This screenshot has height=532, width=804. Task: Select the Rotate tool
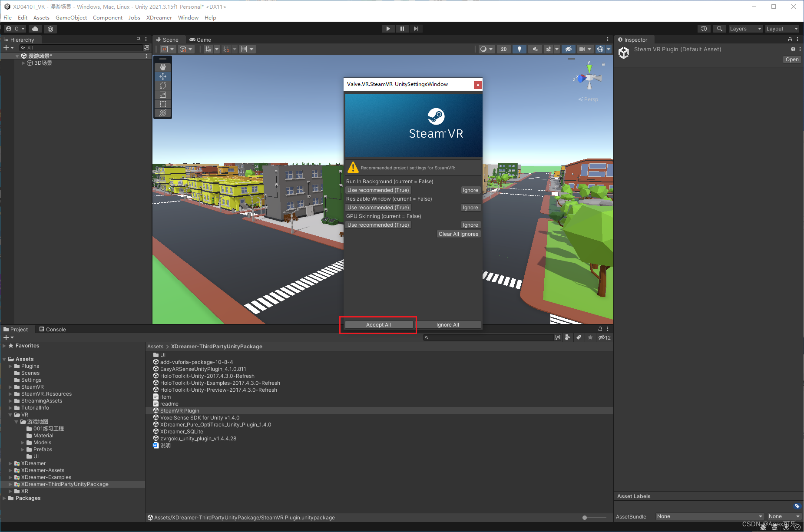163,86
